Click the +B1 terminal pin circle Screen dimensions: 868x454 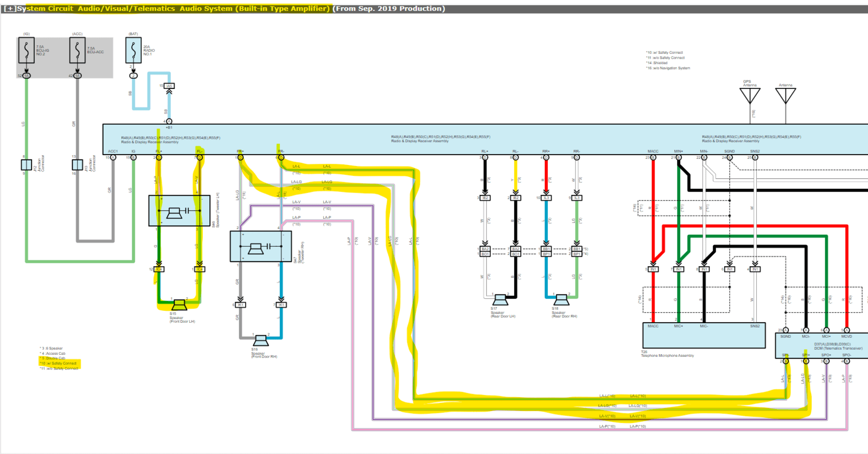pyautogui.click(x=169, y=122)
